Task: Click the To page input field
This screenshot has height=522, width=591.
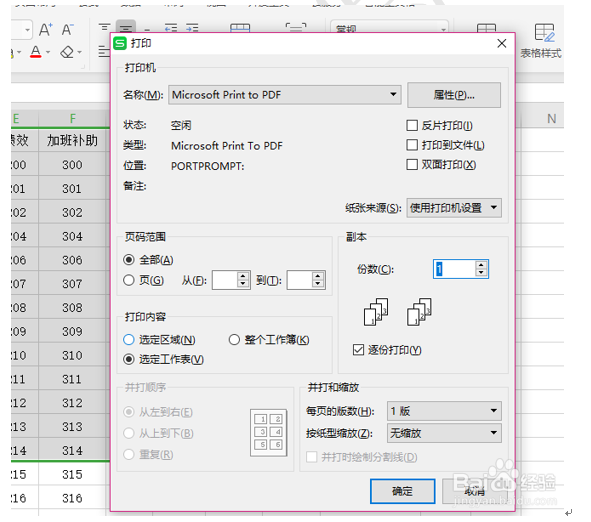Action: 300,280
